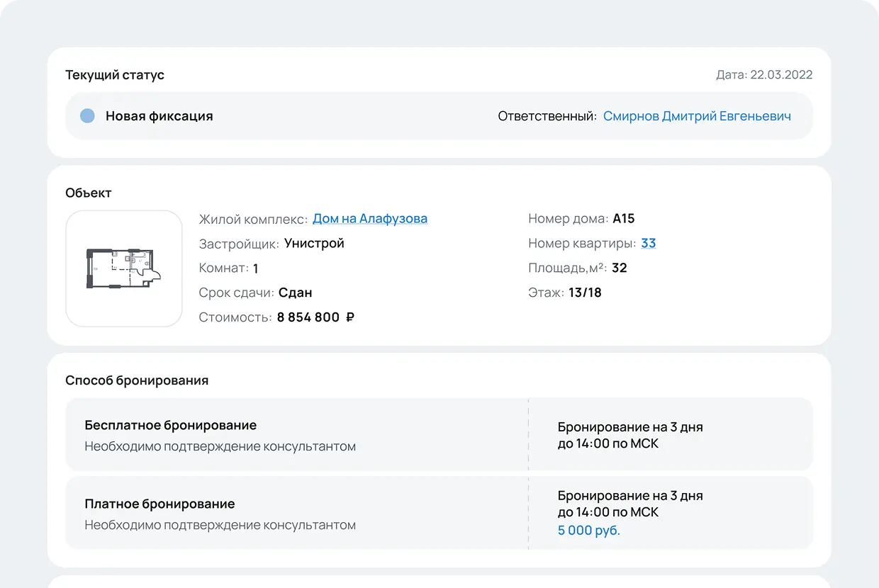
Task: Click the Этаж label
Action: point(546,293)
